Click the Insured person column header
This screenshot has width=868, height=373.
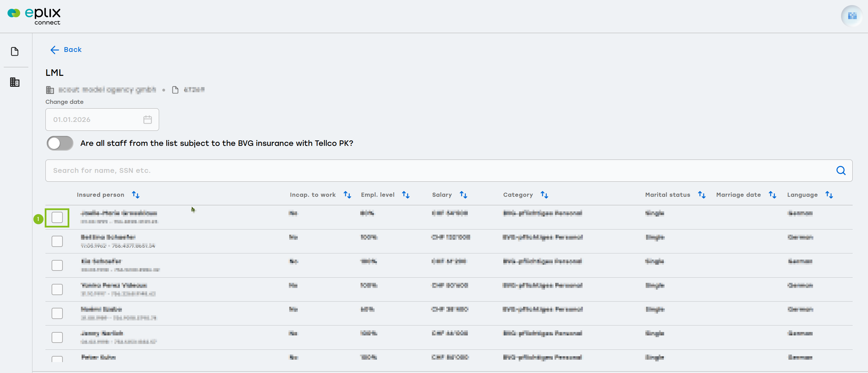tap(100, 195)
